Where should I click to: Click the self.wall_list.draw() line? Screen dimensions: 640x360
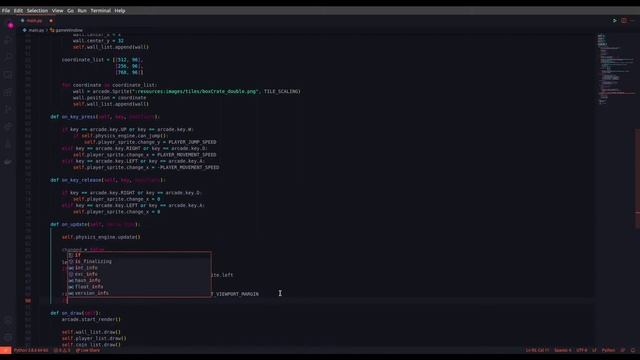click(91, 332)
